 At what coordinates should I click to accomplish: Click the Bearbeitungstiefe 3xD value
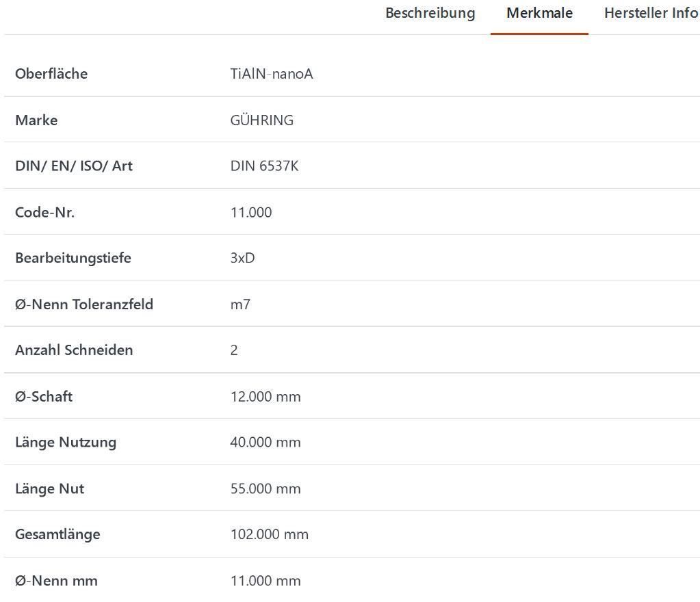pyautogui.click(x=242, y=258)
